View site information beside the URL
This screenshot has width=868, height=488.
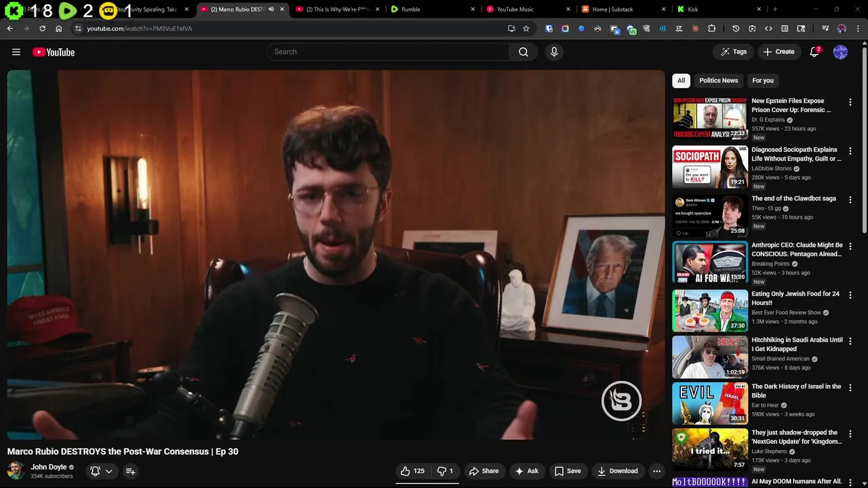pos(78,28)
